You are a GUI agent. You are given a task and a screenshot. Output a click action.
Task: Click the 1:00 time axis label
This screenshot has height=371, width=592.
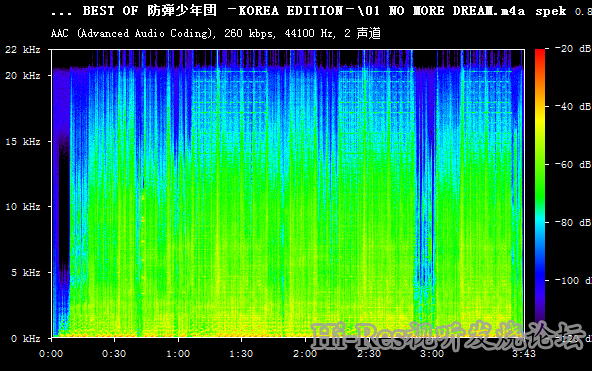click(178, 354)
